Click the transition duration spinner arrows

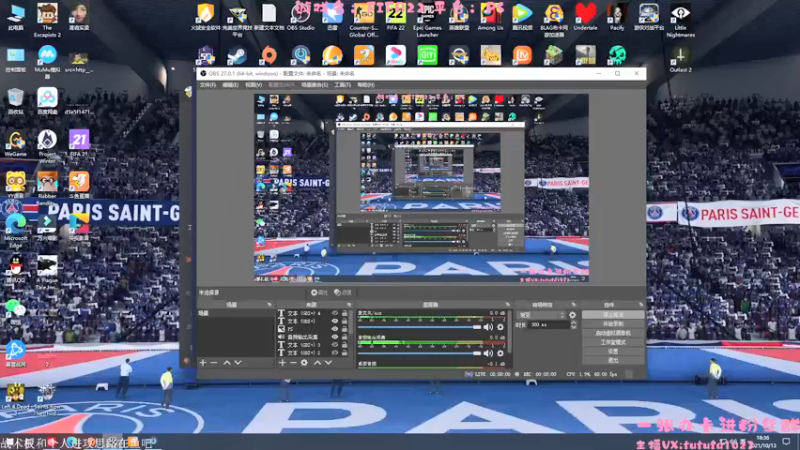pyautogui.click(x=573, y=324)
